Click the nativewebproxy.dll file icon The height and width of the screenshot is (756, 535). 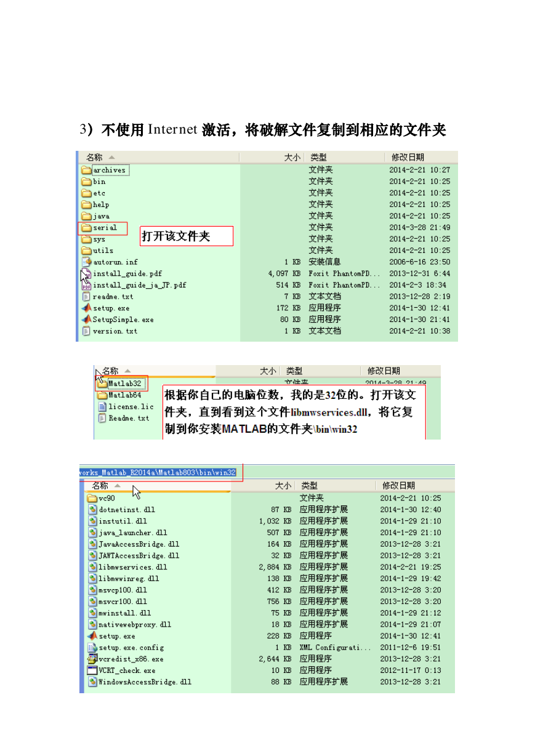(x=92, y=624)
